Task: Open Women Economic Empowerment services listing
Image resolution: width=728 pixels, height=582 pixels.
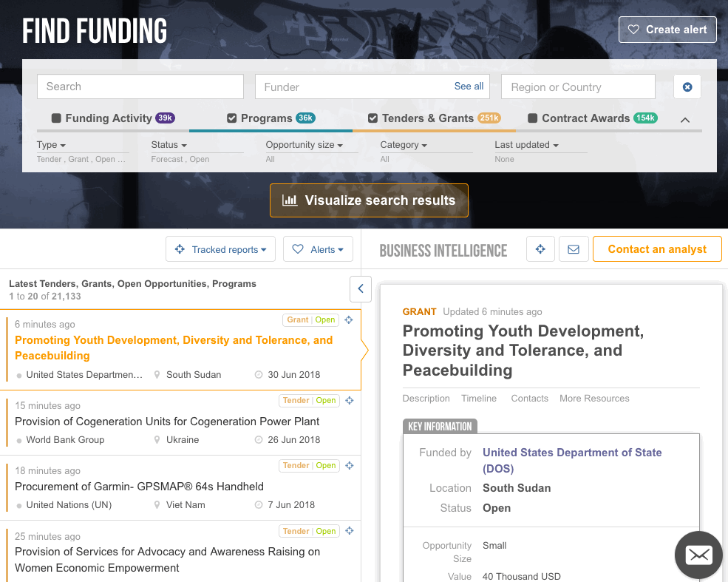Action: click(168, 560)
